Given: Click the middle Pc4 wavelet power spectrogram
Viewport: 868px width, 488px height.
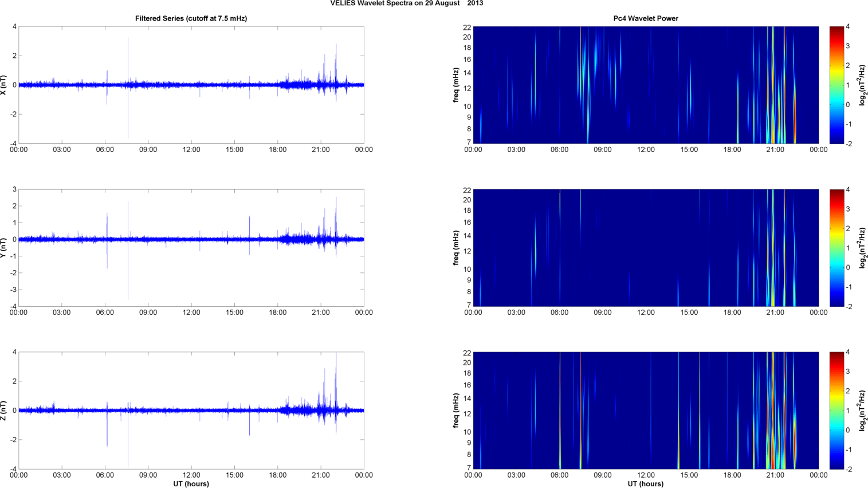Looking at the screenshot, I should pos(646,248).
